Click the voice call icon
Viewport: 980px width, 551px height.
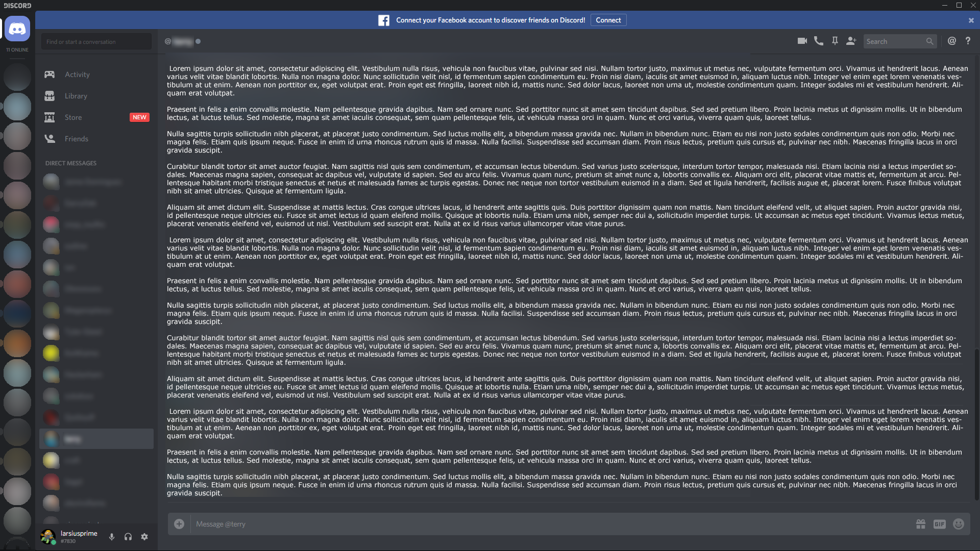pos(818,42)
